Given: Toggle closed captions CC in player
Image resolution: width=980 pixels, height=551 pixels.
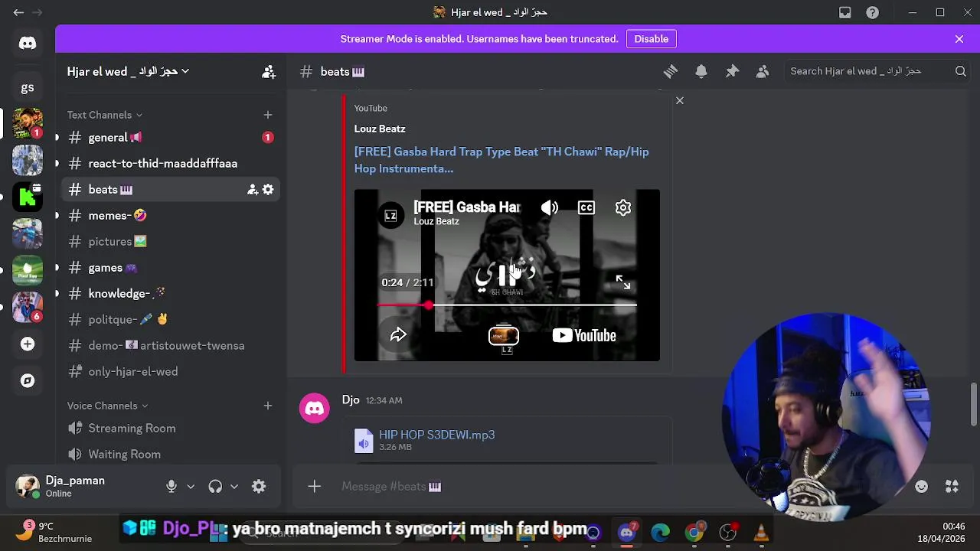Looking at the screenshot, I should (586, 207).
